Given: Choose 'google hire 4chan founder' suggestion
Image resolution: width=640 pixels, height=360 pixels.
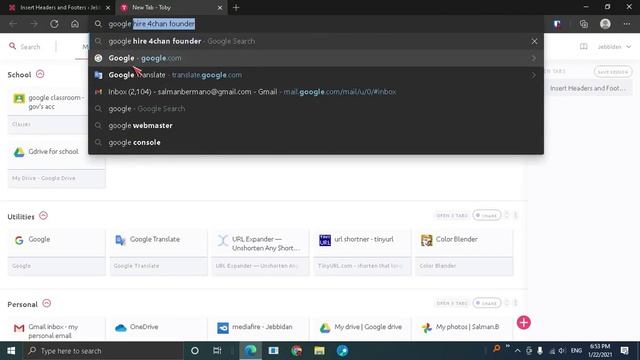Looking at the screenshot, I should pos(316,41).
